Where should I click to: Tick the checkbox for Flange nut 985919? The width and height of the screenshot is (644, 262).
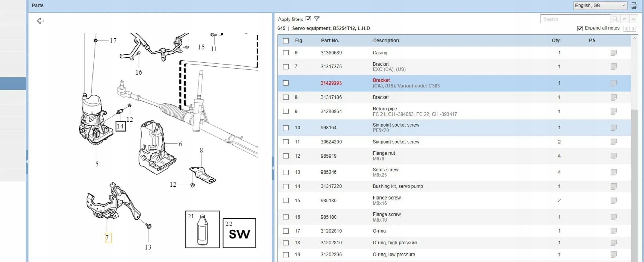(286, 156)
